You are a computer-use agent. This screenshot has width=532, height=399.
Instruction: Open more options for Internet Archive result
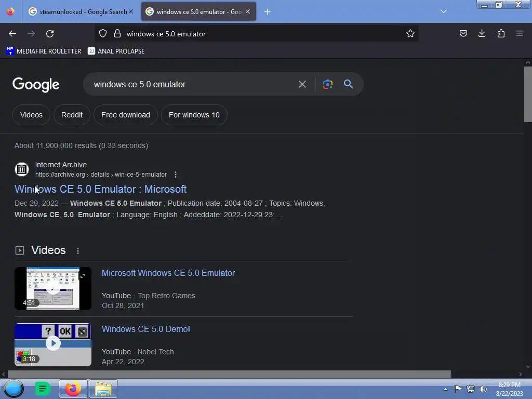pos(176,175)
